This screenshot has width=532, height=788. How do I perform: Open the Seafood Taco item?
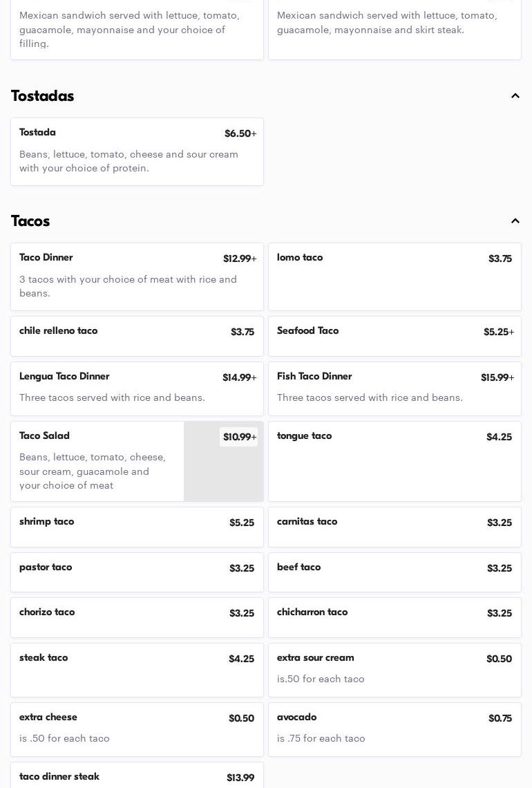coord(395,336)
